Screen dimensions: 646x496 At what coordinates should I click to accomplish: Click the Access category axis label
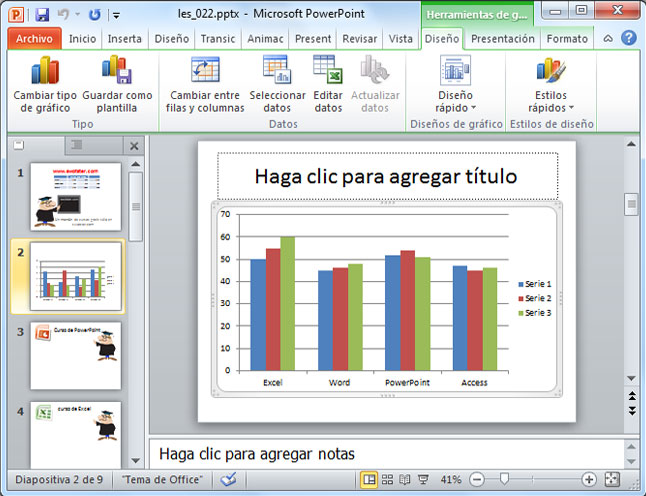point(474,382)
